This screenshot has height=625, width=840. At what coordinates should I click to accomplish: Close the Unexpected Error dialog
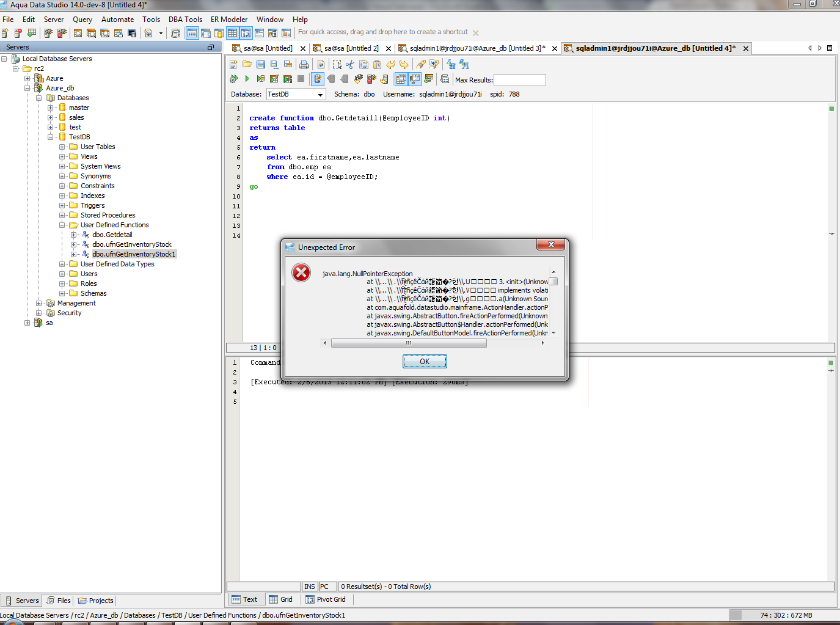pos(551,245)
